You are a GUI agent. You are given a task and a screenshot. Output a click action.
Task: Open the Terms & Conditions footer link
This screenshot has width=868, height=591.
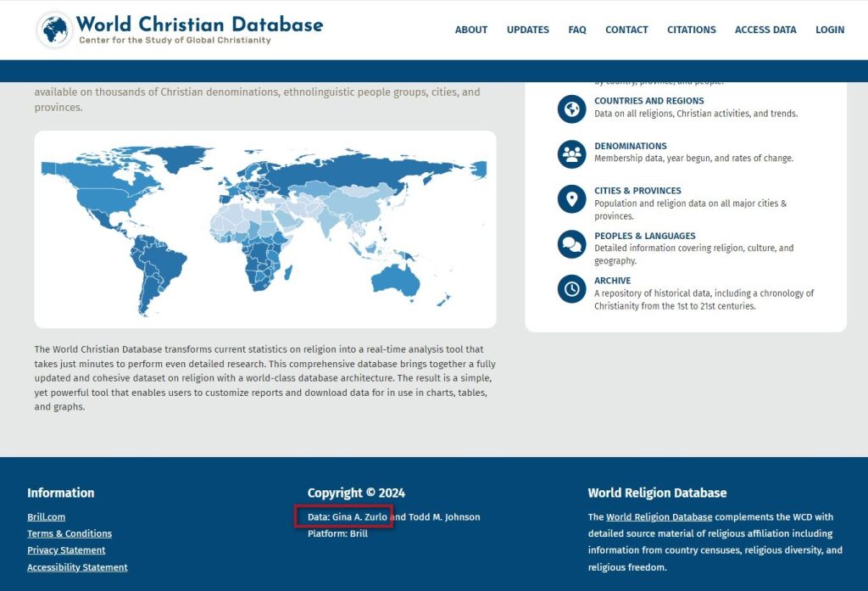click(x=70, y=533)
